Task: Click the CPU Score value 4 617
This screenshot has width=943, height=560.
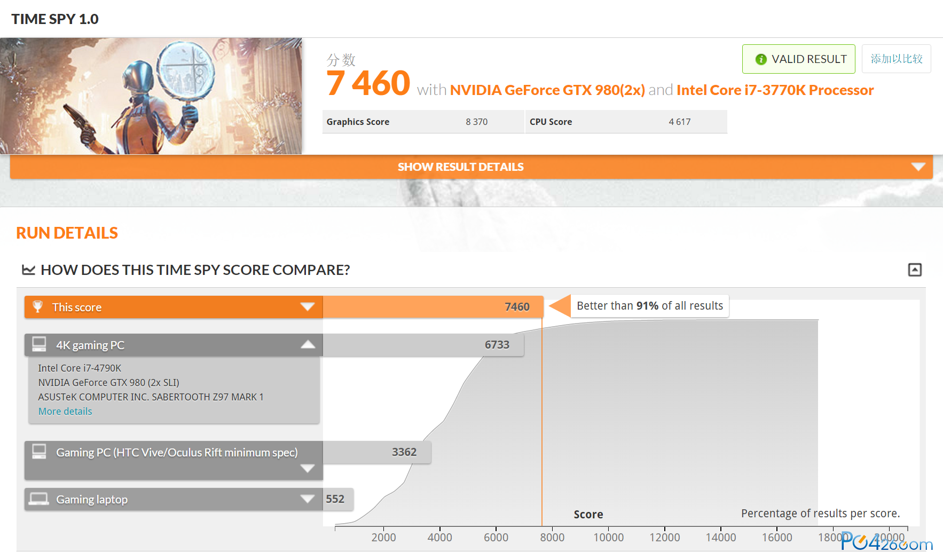Action: coord(679,122)
